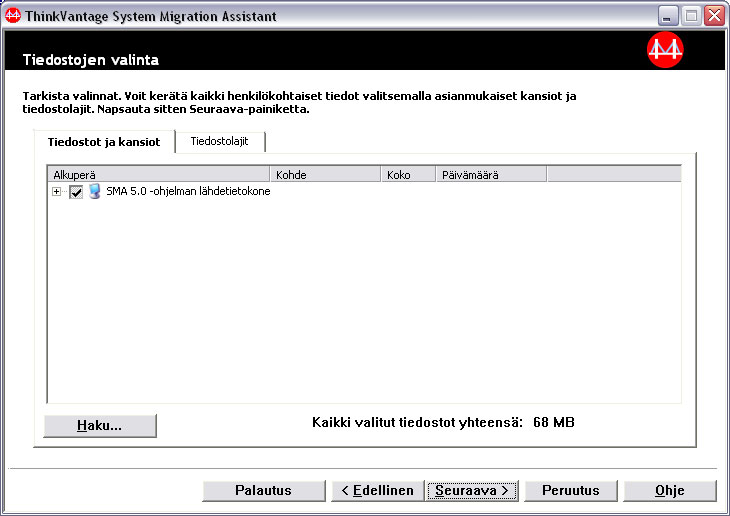Screen dimensions: 730x516
Task: Select the Tiedostot ja kansiot tab
Action: tap(104, 142)
